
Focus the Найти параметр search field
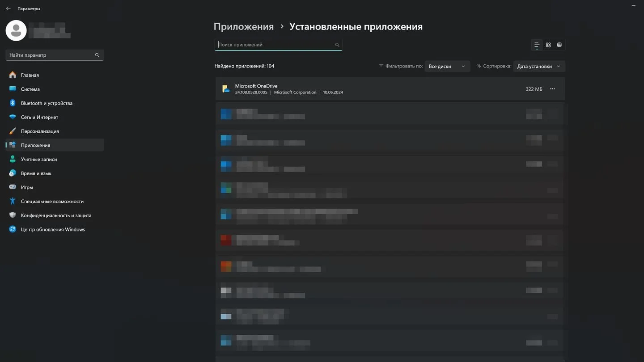pyautogui.click(x=55, y=55)
